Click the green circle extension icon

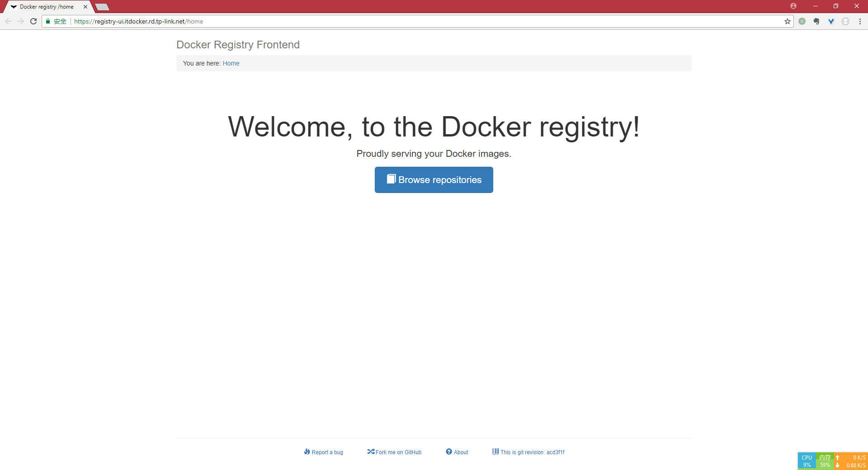[802, 21]
